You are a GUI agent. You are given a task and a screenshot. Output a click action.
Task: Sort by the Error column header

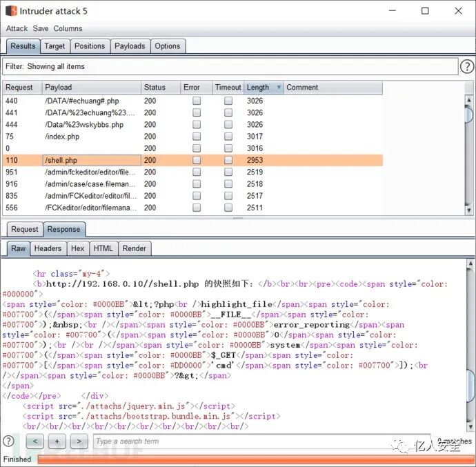click(196, 88)
